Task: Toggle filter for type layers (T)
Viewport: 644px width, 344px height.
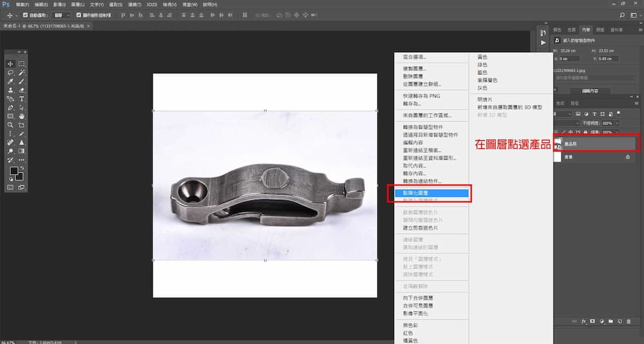Action: [594, 114]
